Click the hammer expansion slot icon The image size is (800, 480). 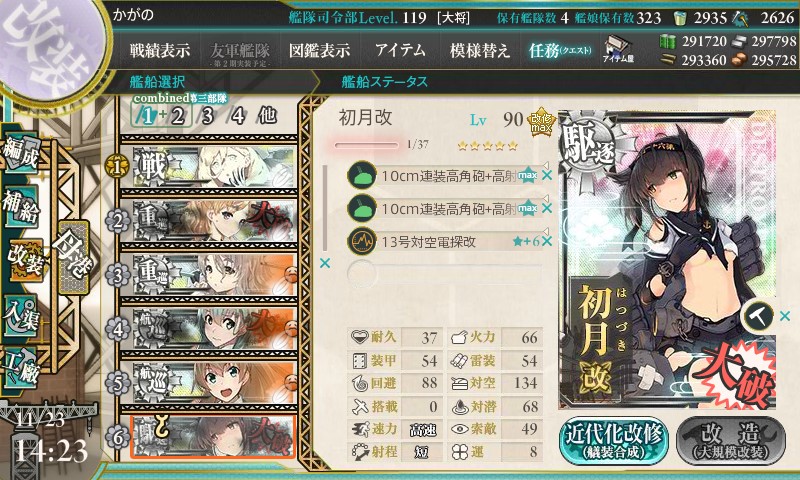(758, 315)
